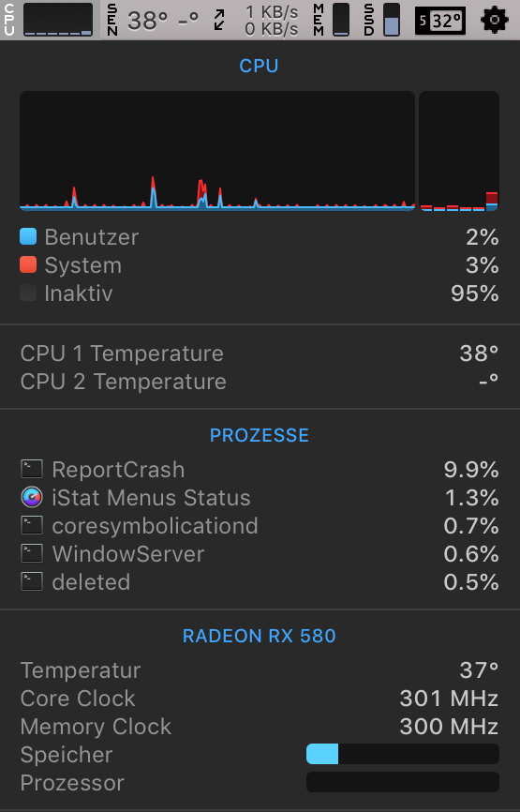Image resolution: width=520 pixels, height=812 pixels.
Task: Open settings with the gear icon
Action: pos(495,21)
